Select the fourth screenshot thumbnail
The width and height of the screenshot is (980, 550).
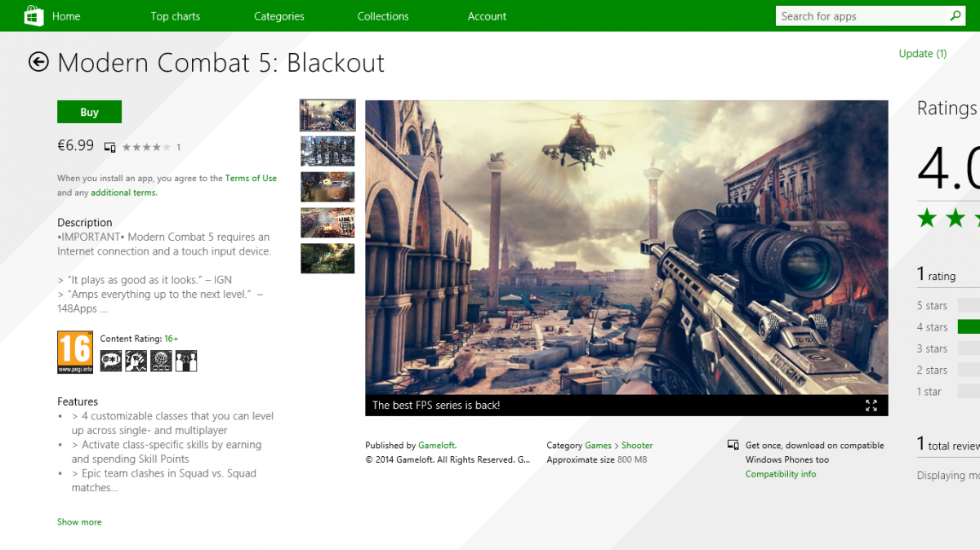(327, 223)
